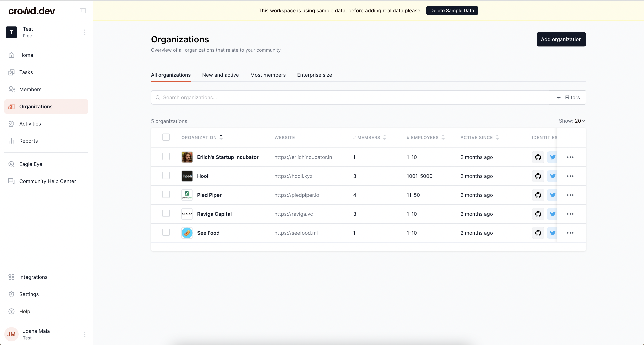
Task: Click the Twitter identity icon for Pied Piper
Action: click(552, 195)
